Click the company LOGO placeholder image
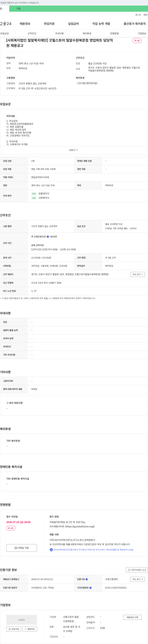Viewport: 148px width, 644px height. tap(21, 620)
